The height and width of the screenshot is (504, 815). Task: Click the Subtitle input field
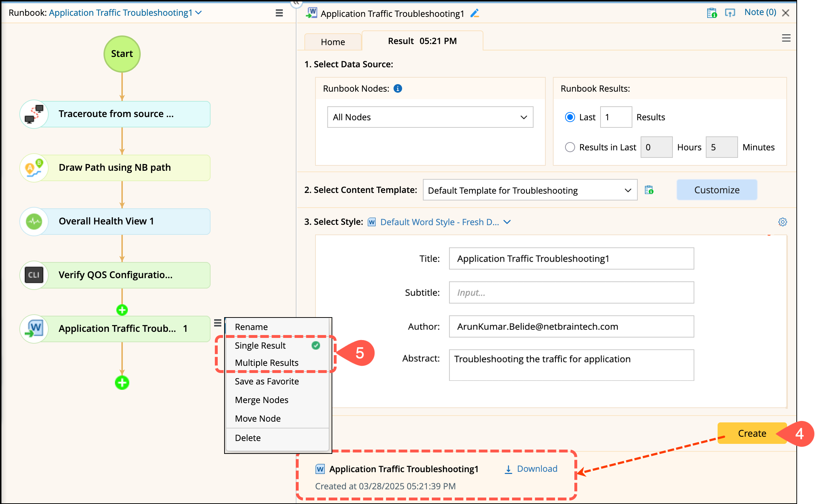point(571,292)
